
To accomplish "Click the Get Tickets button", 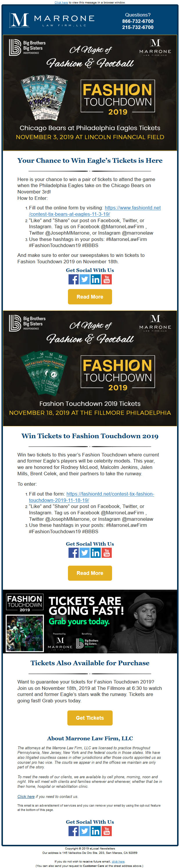I will 90,718.
